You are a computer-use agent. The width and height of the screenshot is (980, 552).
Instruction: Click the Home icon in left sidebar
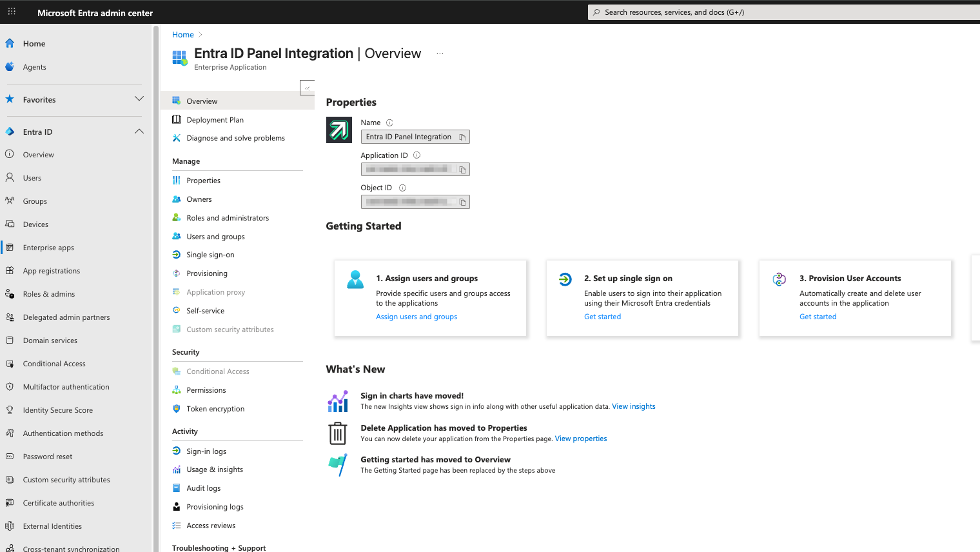[x=10, y=44]
